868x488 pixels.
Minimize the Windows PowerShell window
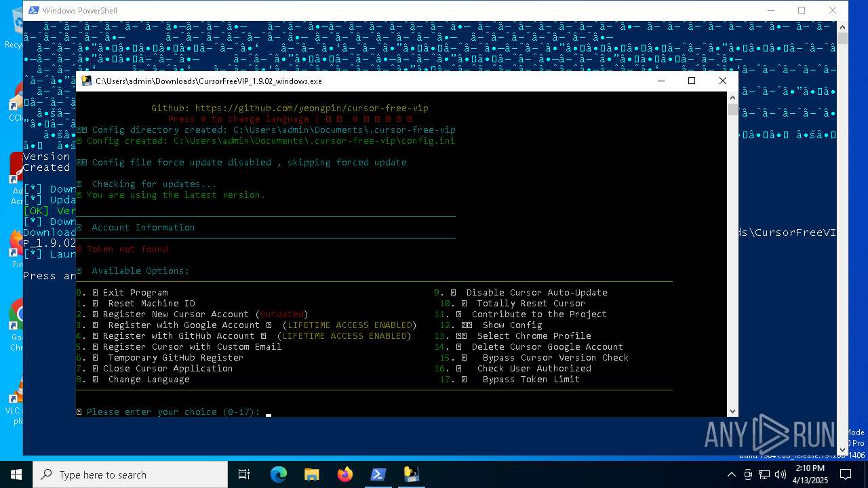click(771, 10)
